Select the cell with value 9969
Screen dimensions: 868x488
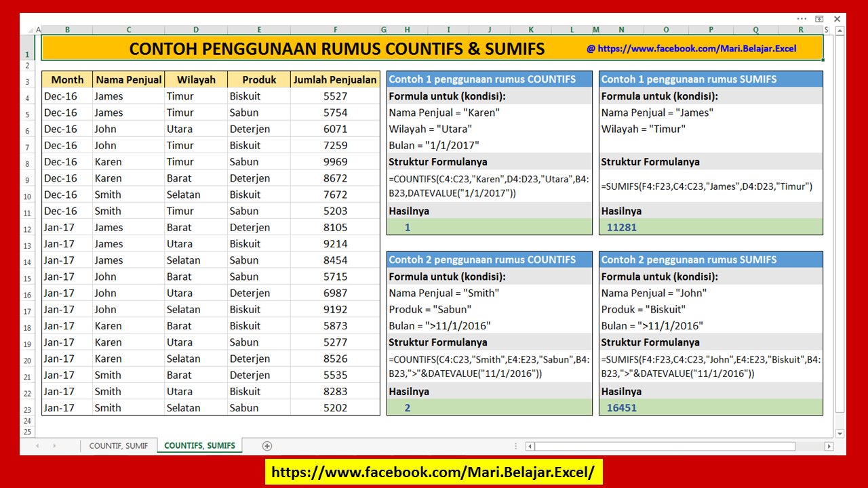[x=335, y=162]
